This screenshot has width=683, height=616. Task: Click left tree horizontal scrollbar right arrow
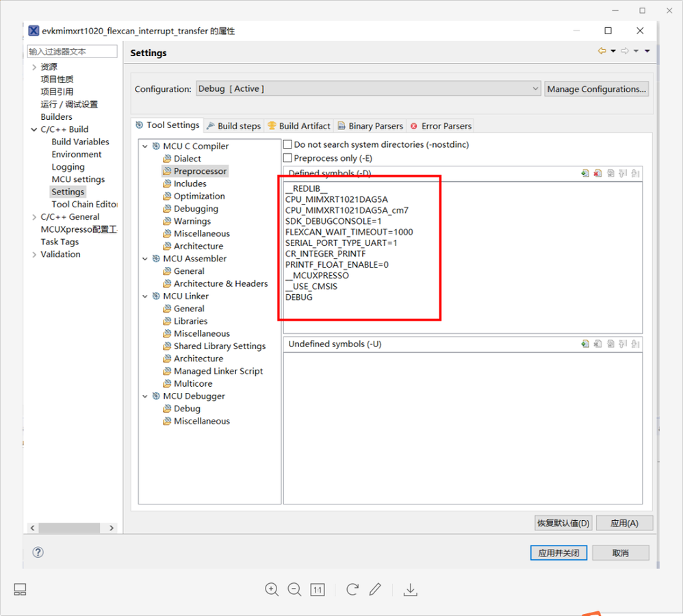(112, 528)
